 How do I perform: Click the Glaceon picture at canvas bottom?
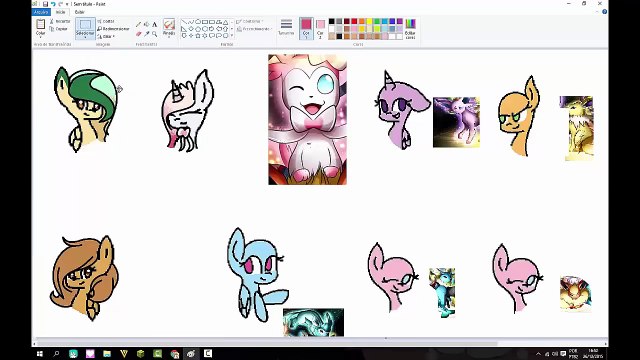pos(313,322)
